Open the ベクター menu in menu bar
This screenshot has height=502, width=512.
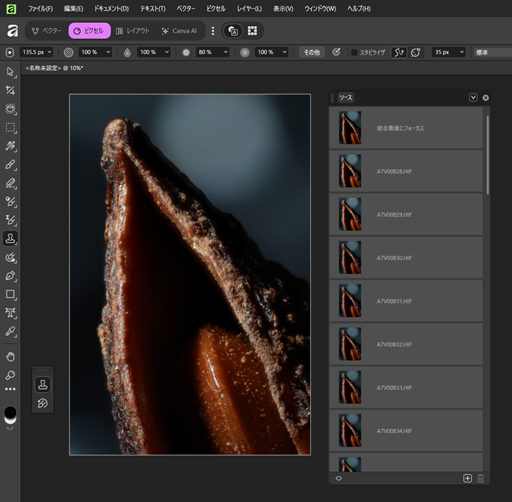point(186,9)
